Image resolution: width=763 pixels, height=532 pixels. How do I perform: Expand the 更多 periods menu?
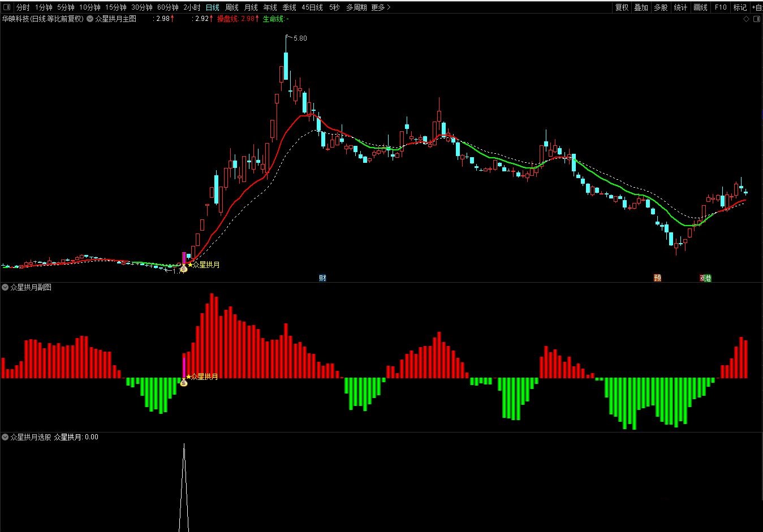pos(381,7)
